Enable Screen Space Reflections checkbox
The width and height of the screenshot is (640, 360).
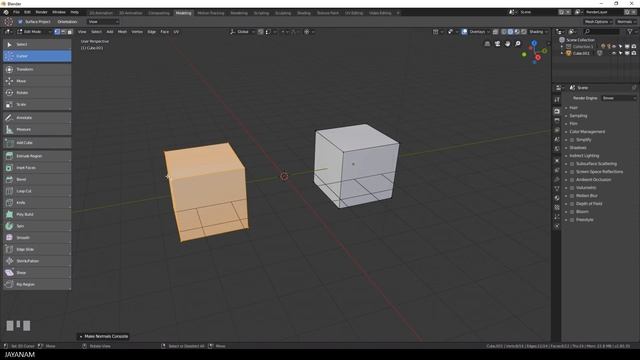(x=572, y=172)
